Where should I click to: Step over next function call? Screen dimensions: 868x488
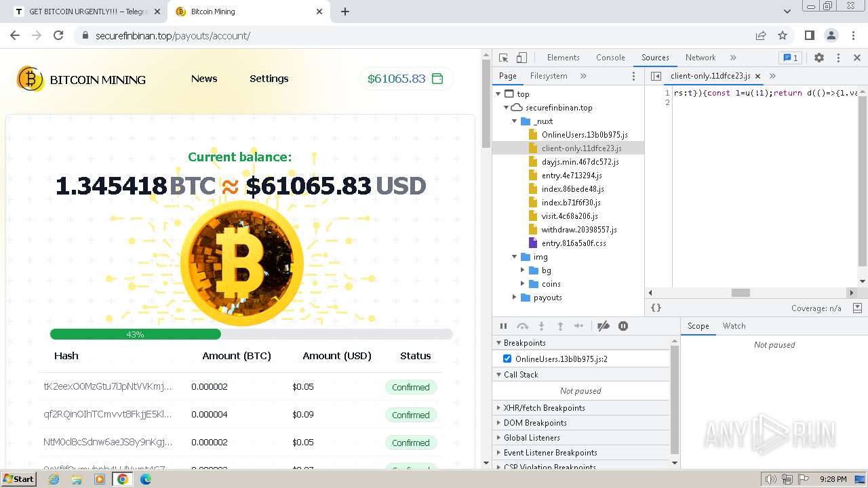pos(522,326)
